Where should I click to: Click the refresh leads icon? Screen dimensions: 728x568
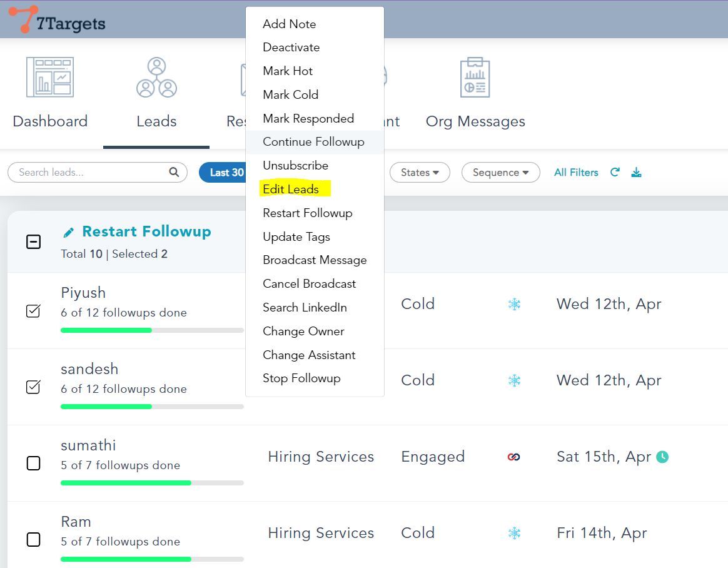pyautogui.click(x=615, y=173)
